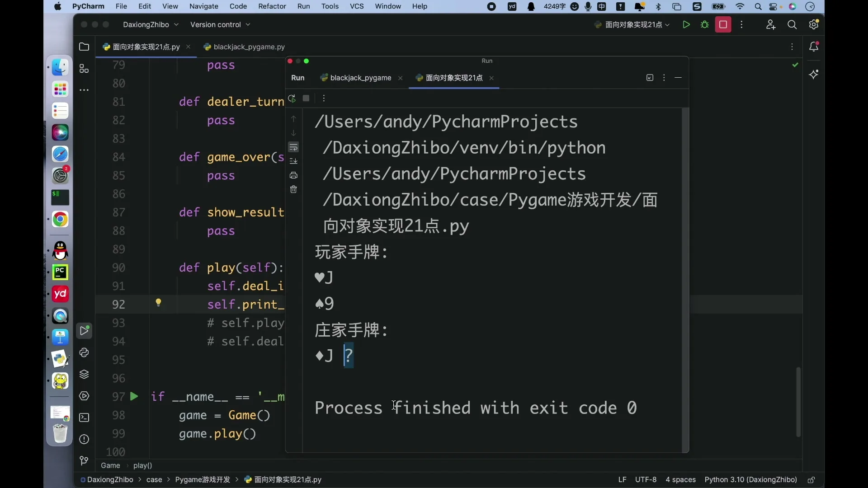
Task: Toggle soft-wrap in Run console
Action: (x=293, y=147)
